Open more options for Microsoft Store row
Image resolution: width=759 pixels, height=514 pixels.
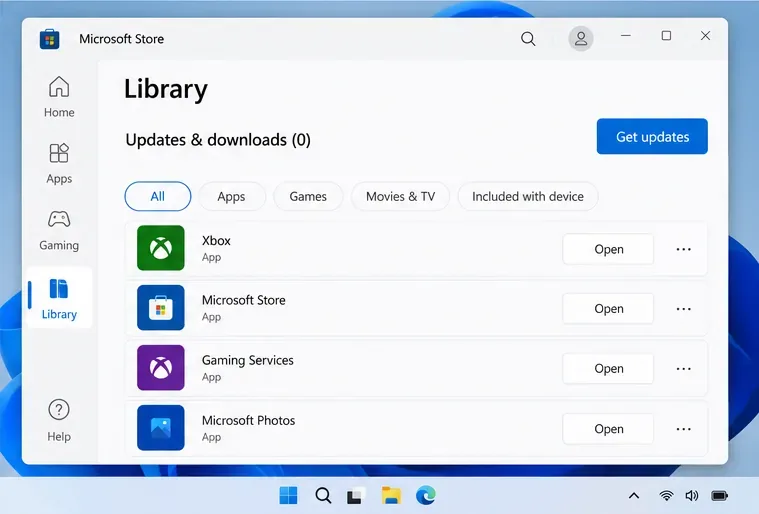[683, 309]
